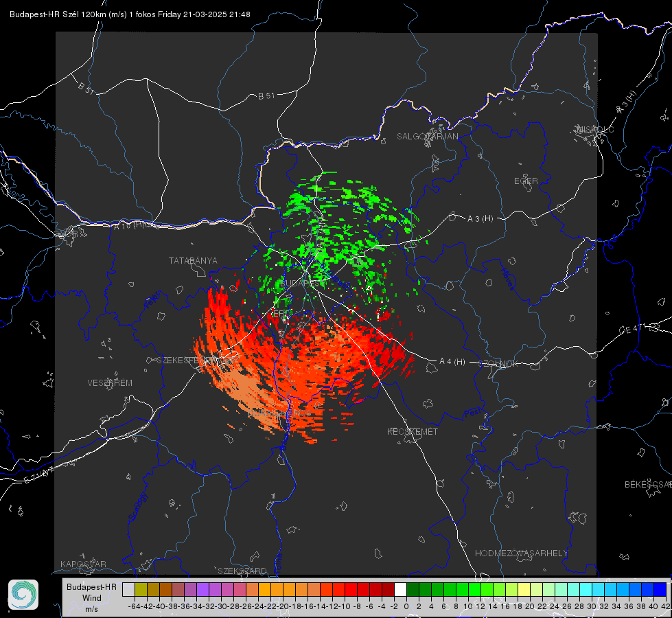This screenshot has width=672, height=618.
Task: Click the Fejér county label
Action: click(154, 299)
